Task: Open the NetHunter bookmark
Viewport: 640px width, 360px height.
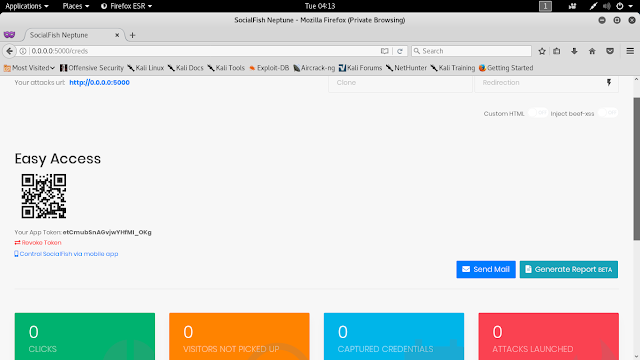Action: 406,68
